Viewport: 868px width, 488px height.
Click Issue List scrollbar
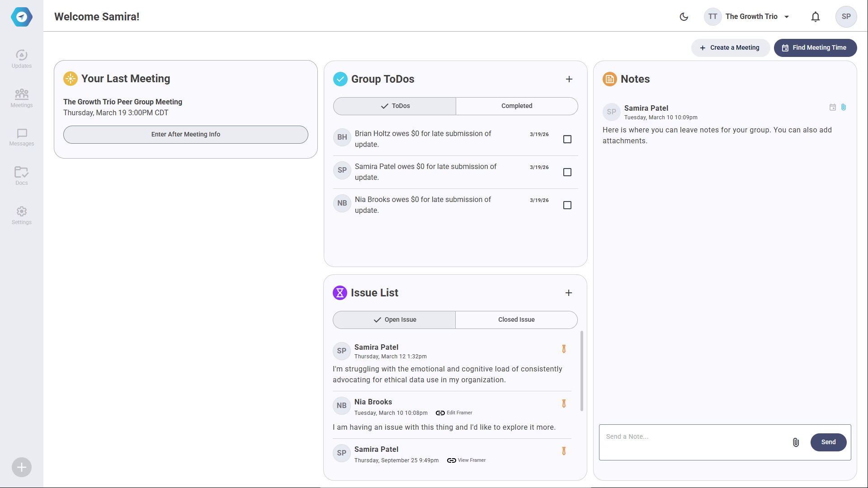(581, 371)
